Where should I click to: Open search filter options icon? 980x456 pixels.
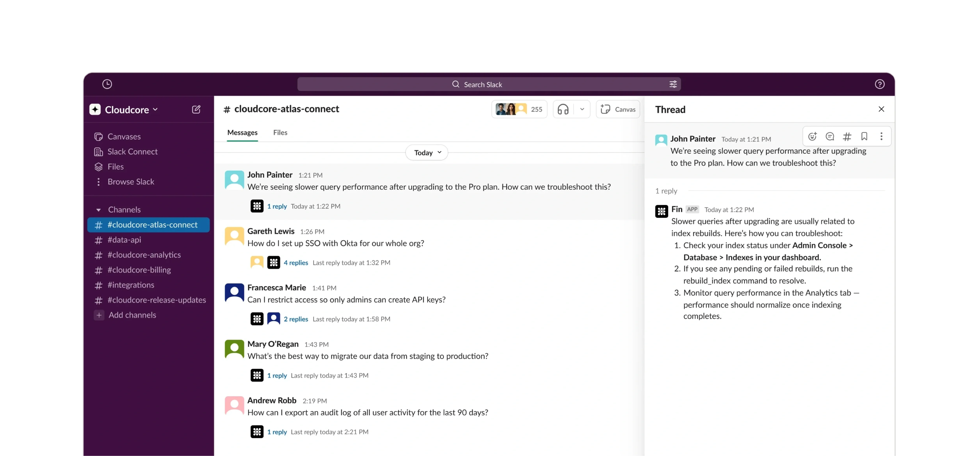pyautogui.click(x=673, y=84)
